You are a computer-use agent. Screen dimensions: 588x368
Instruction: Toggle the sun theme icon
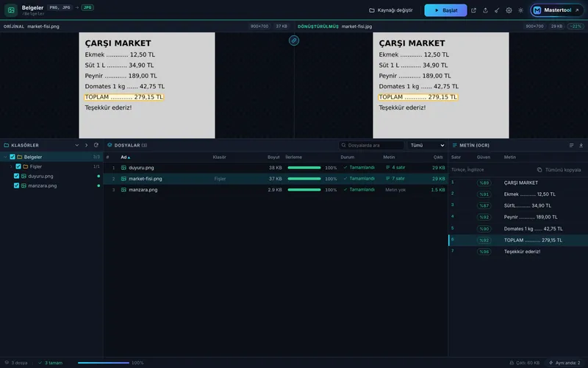click(x=520, y=10)
